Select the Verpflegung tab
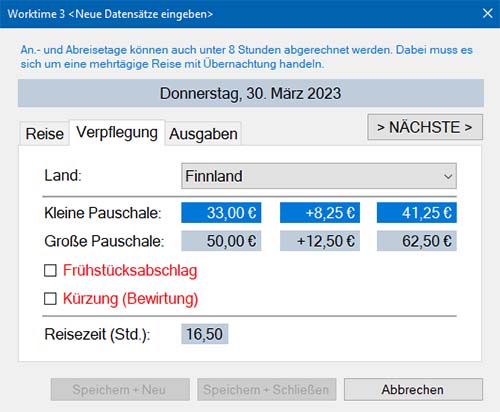Image resolution: width=500 pixels, height=412 pixels. (117, 133)
